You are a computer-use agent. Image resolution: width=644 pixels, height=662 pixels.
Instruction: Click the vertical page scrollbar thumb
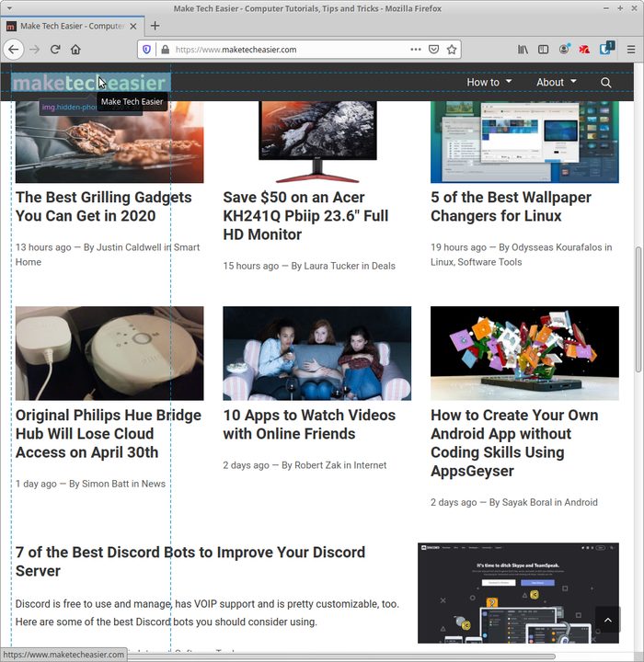[638, 310]
